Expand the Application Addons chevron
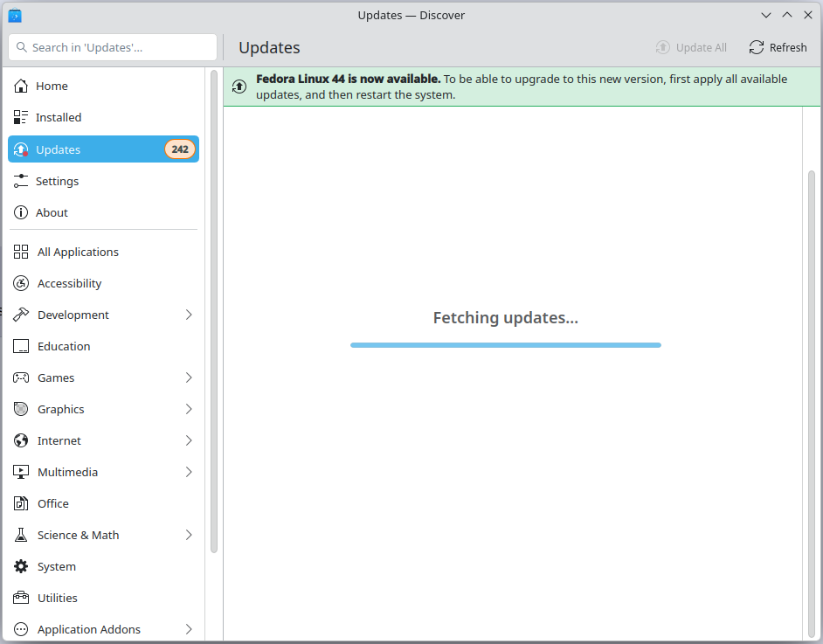823x644 pixels. click(x=189, y=629)
